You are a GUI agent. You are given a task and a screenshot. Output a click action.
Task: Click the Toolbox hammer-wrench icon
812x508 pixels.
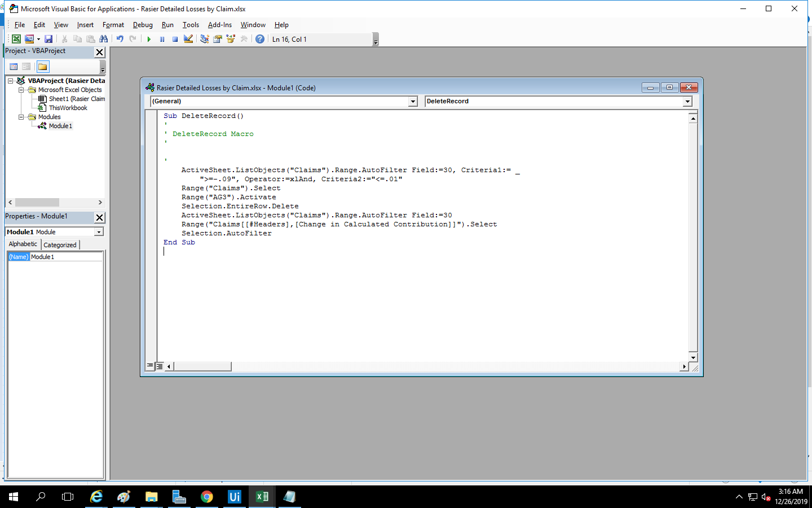(x=244, y=39)
